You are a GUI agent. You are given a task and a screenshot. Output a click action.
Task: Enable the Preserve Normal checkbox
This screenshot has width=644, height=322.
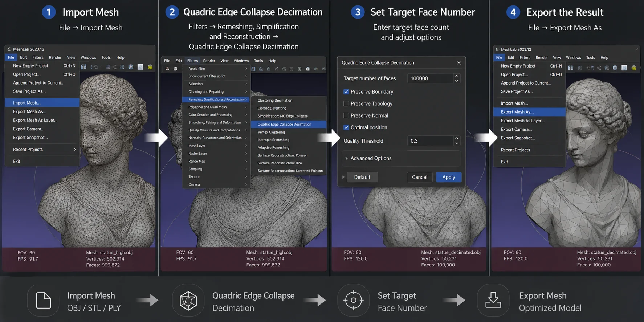346,115
